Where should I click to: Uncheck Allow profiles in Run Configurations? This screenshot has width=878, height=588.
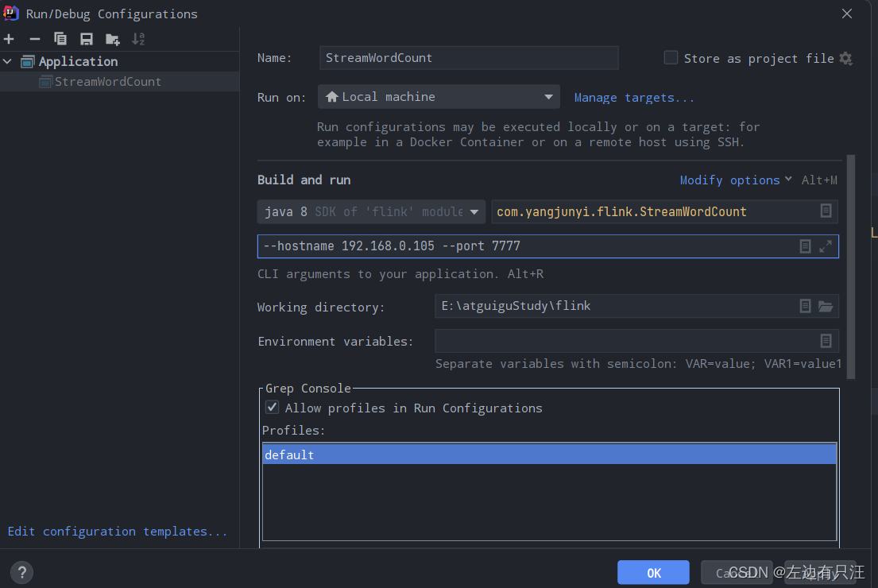(x=273, y=408)
